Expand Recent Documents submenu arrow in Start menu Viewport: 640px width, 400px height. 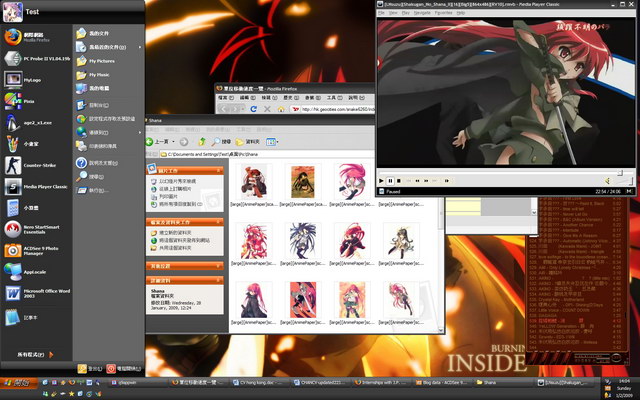(x=140, y=47)
